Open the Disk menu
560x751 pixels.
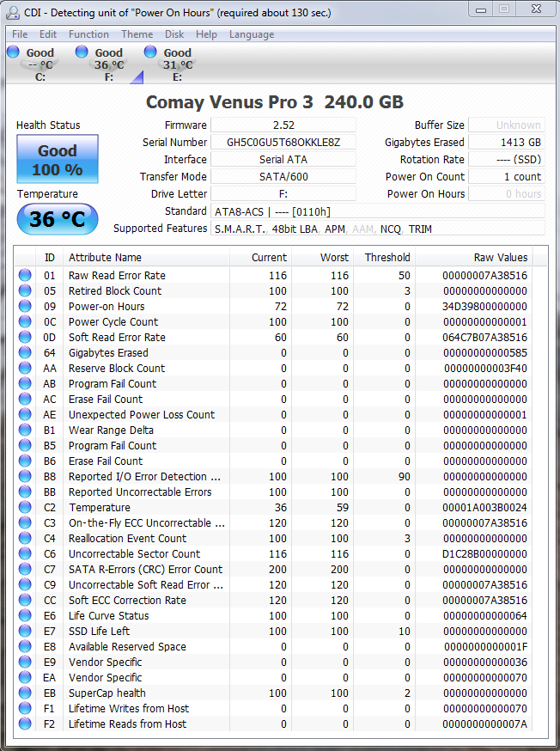(174, 34)
